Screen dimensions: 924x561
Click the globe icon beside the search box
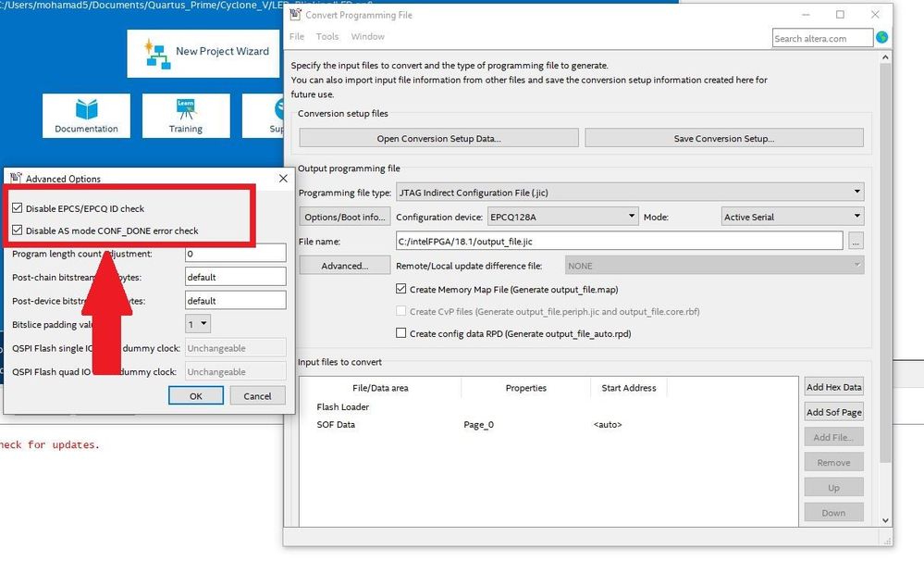click(881, 37)
